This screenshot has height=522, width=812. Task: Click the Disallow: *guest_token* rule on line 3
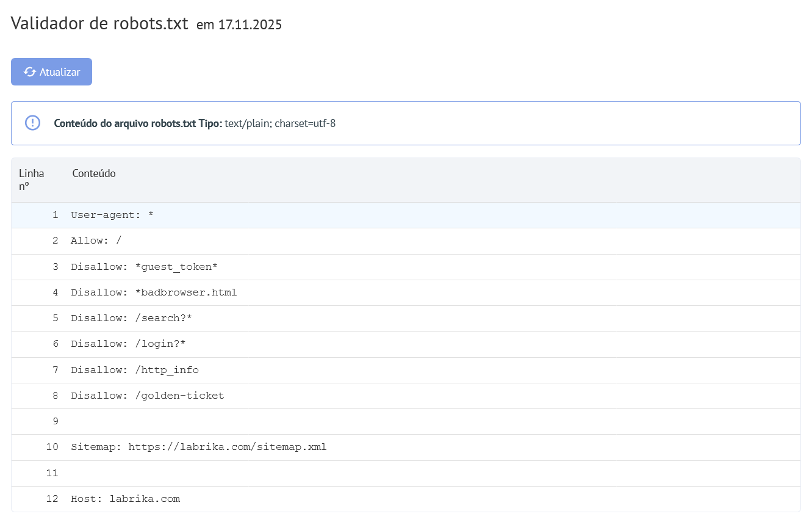click(143, 266)
